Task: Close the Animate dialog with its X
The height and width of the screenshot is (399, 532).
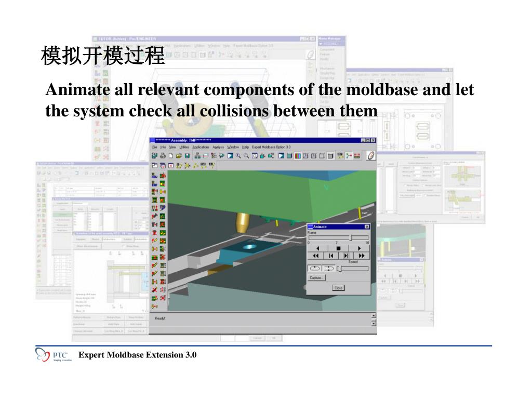Action: click(x=367, y=227)
